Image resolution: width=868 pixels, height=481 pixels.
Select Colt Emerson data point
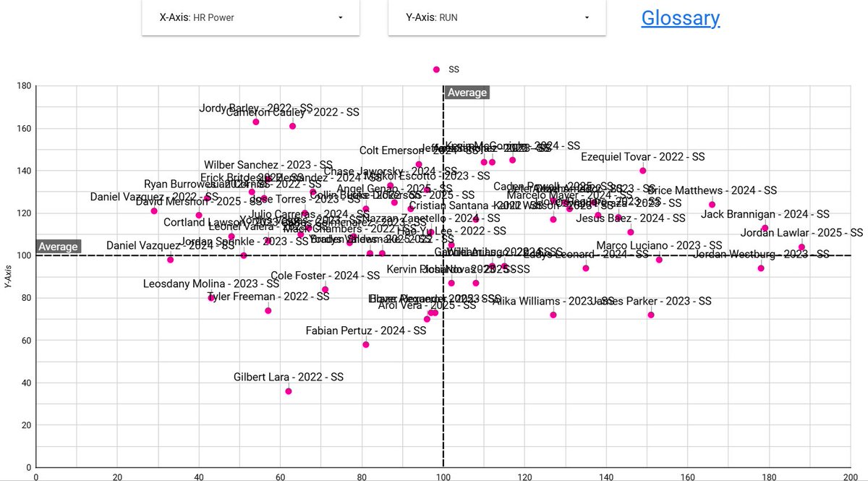[419, 164]
